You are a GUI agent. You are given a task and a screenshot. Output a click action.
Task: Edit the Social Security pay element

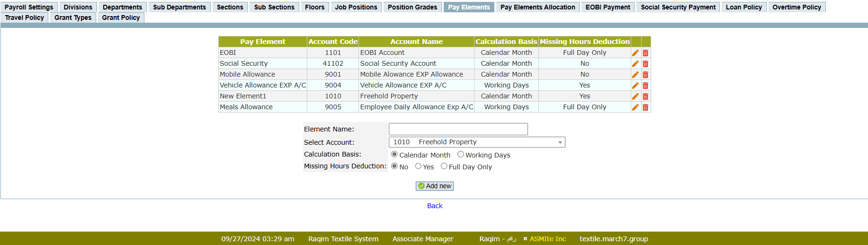tap(635, 64)
